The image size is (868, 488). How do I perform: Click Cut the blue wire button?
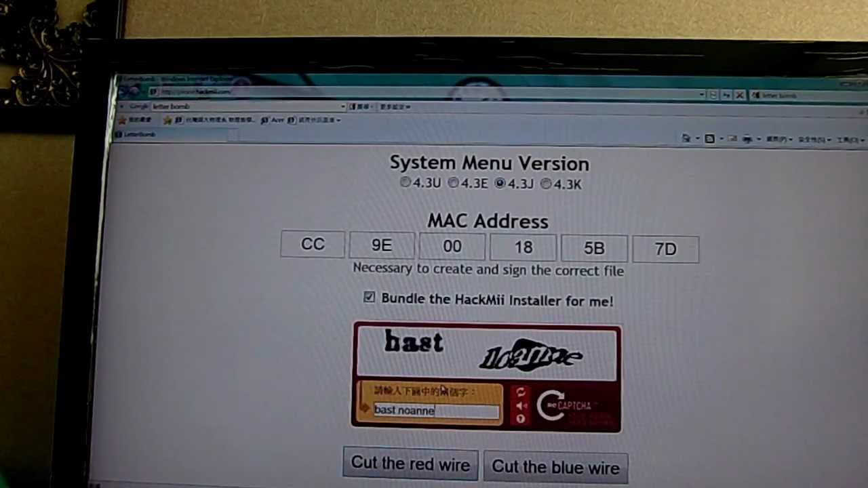555,467
